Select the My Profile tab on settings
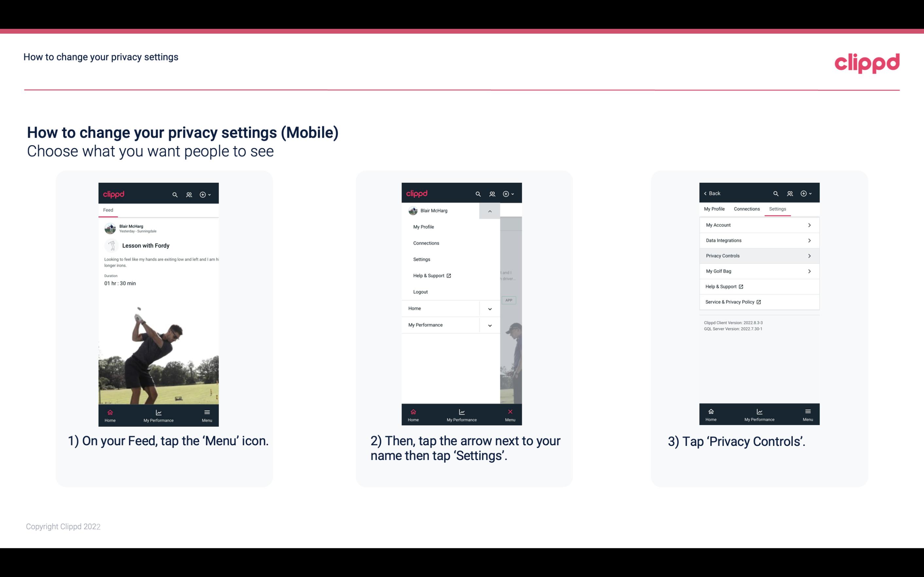Viewport: 924px width, 577px height. point(715,209)
